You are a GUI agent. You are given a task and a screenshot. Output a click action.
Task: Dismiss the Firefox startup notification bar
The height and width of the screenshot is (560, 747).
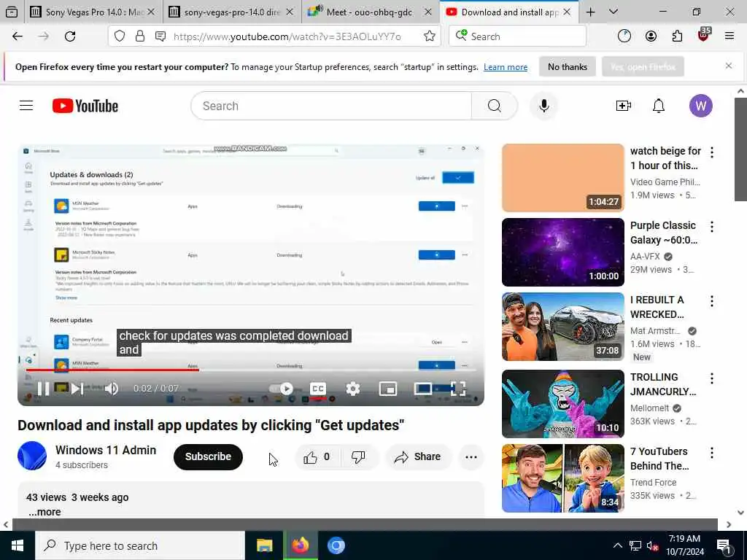729,66
